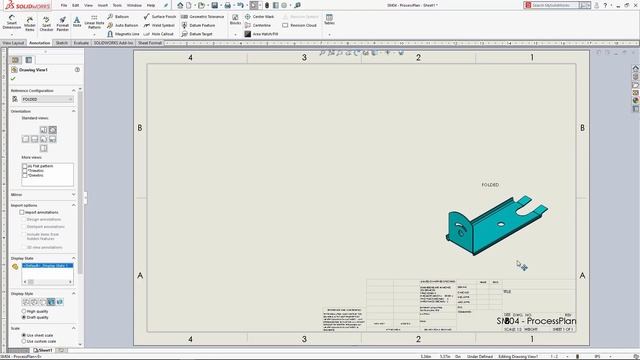The height and width of the screenshot is (360, 640).
Task: Select the isometric standard view icon
Action: point(53,130)
